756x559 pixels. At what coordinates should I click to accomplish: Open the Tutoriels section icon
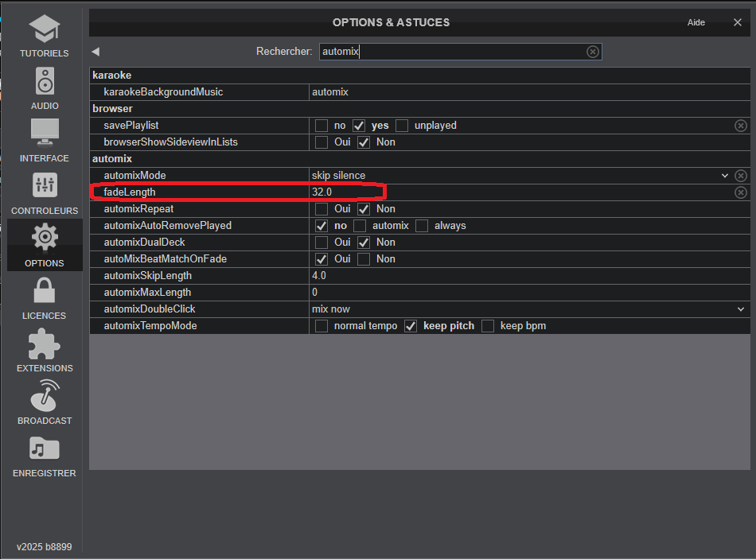45,30
